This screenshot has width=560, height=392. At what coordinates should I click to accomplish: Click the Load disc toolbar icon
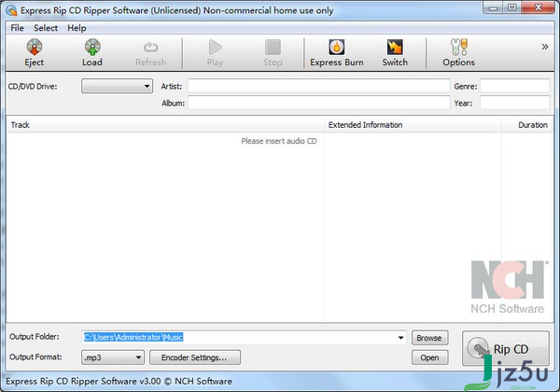click(92, 52)
